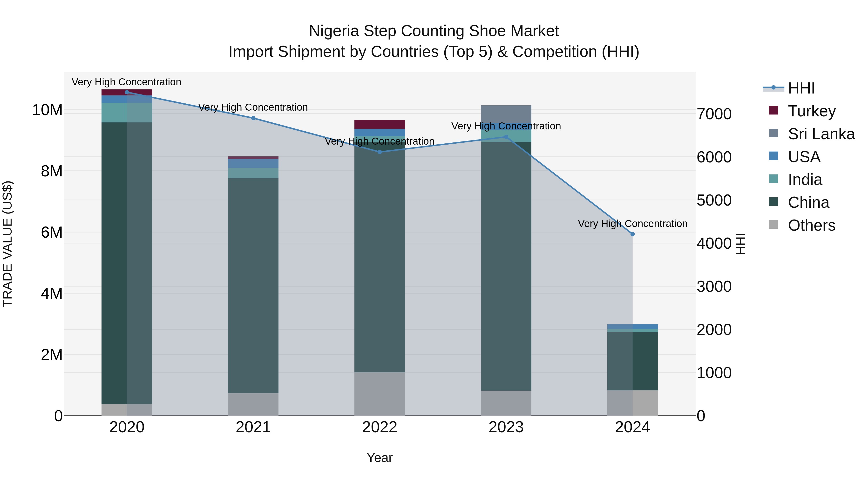Viewport: 868px width, 488px height.
Task: Click the 10M trade value axis tick
Action: (x=47, y=110)
